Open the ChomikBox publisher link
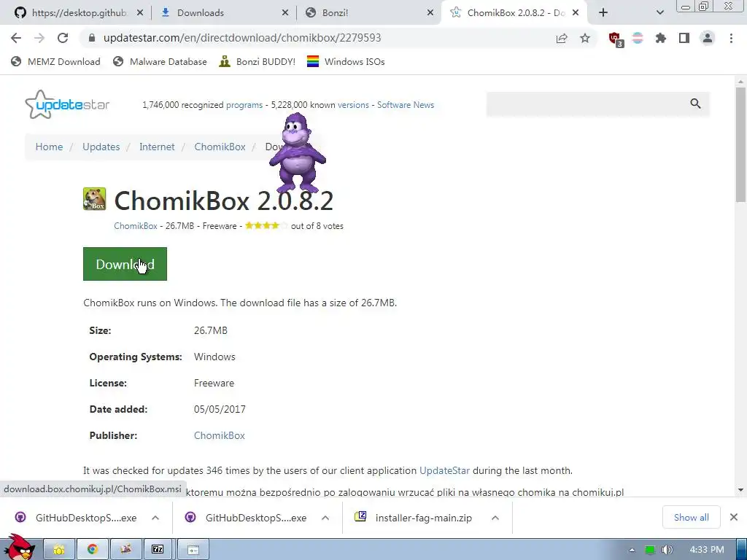Viewport: 747px width, 560px height. pos(219,436)
